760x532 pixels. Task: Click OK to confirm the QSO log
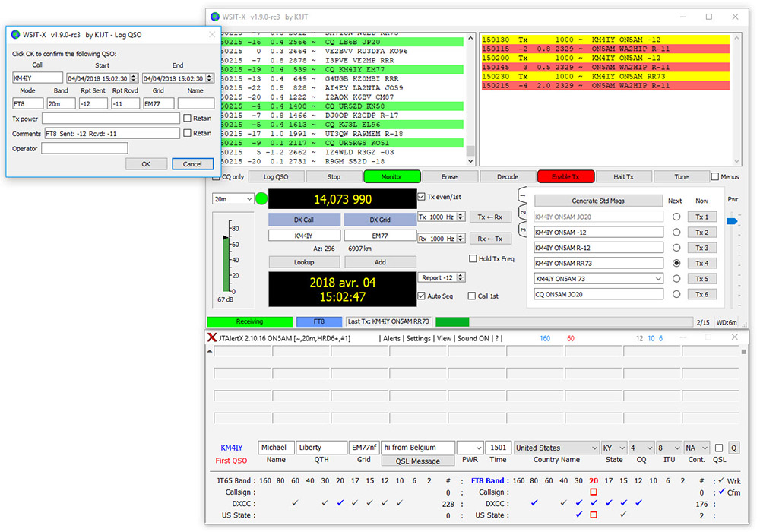pos(146,163)
